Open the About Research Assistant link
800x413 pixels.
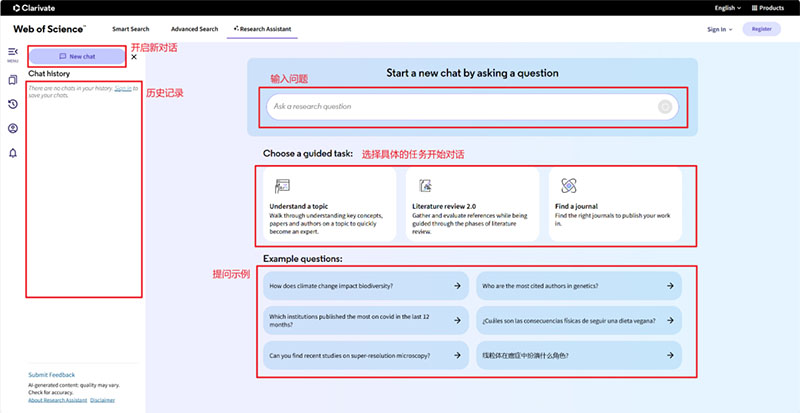point(58,400)
